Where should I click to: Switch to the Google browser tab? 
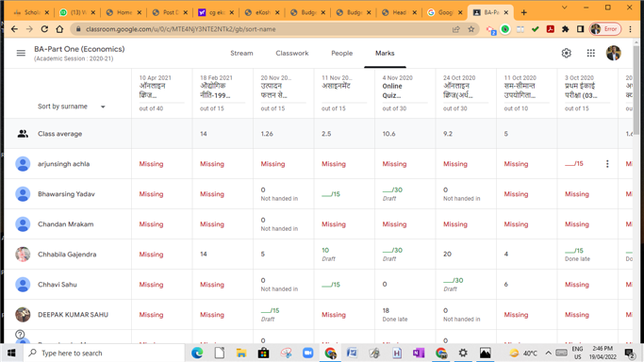[445, 12]
